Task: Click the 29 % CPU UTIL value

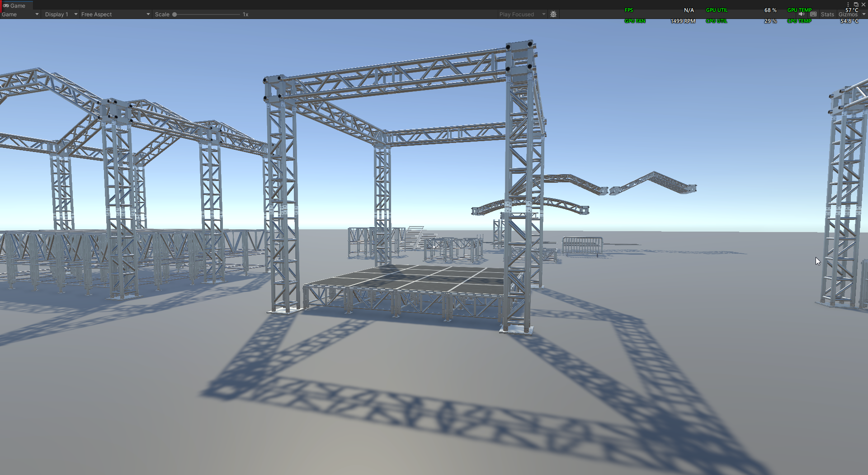Action: click(770, 21)
